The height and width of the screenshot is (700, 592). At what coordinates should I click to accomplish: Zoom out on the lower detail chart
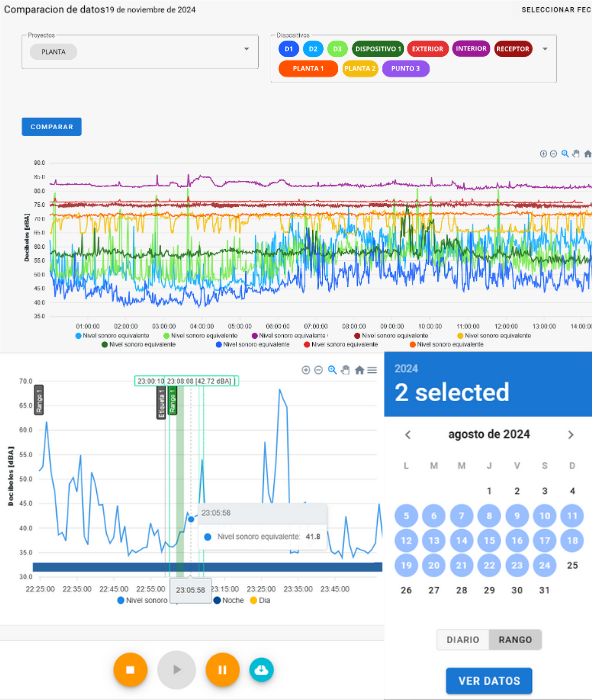[x=318, y=370]
